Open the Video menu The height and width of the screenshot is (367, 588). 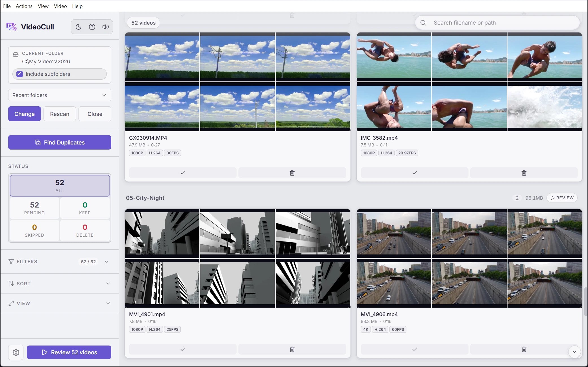pos(60,6)
